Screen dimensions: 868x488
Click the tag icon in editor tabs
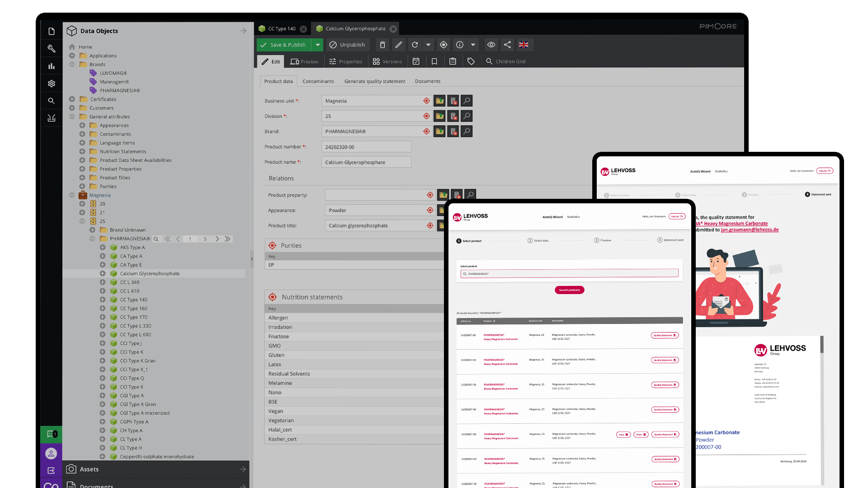[471, 61]
